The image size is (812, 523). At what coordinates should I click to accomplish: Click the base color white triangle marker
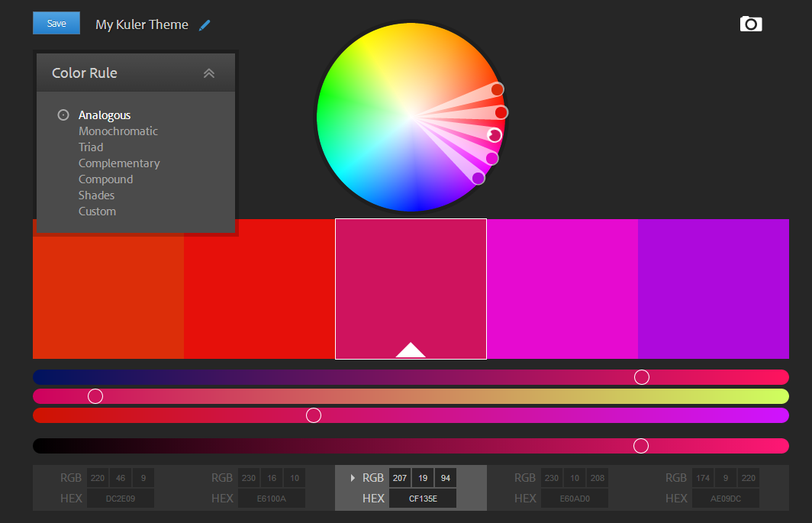click(411, 350)
